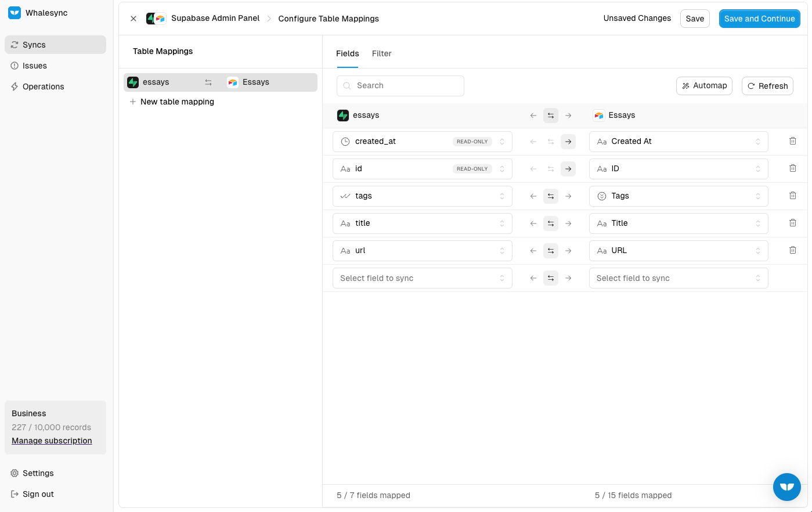Open Settings in the sidebar
Image resolution: width=812 pixels, height=512 pixels.
coord(55,473)
